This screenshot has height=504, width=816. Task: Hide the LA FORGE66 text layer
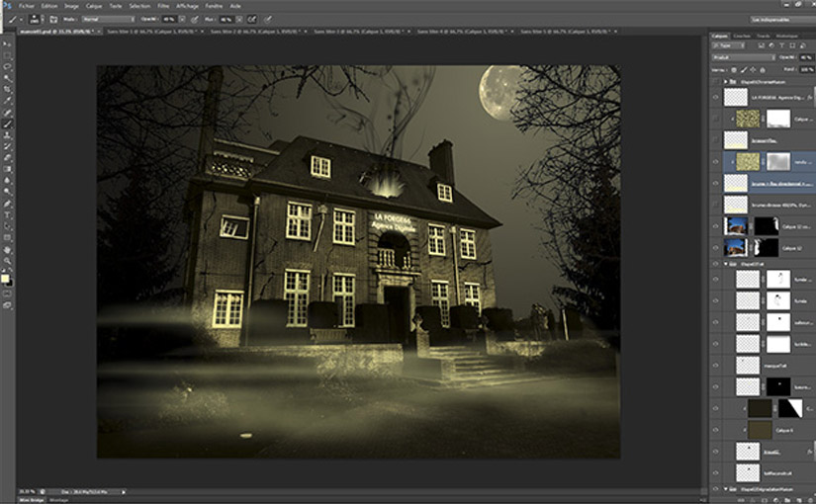coord(715,97)
